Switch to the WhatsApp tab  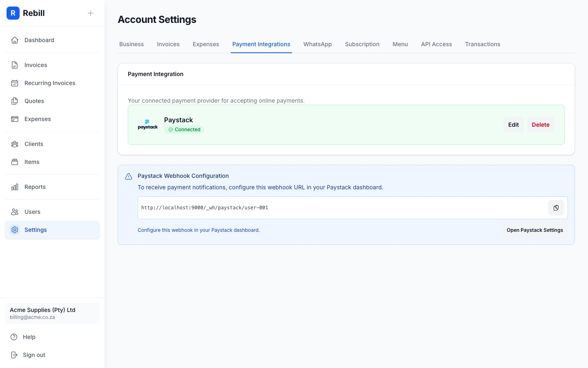point(317,44)
